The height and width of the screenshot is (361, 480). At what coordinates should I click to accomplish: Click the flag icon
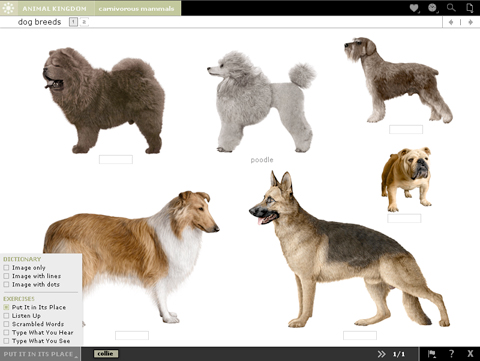432,354
